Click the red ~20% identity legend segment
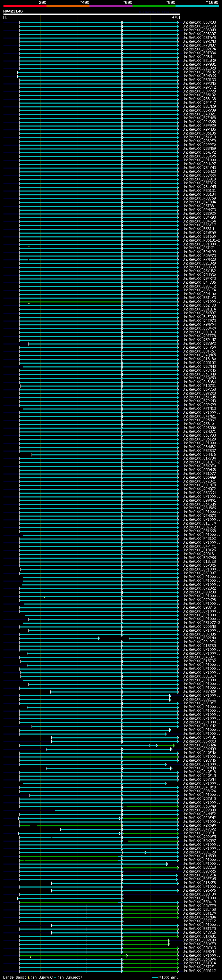The height and width of the screenshot is (980, 222). [25, 6]
